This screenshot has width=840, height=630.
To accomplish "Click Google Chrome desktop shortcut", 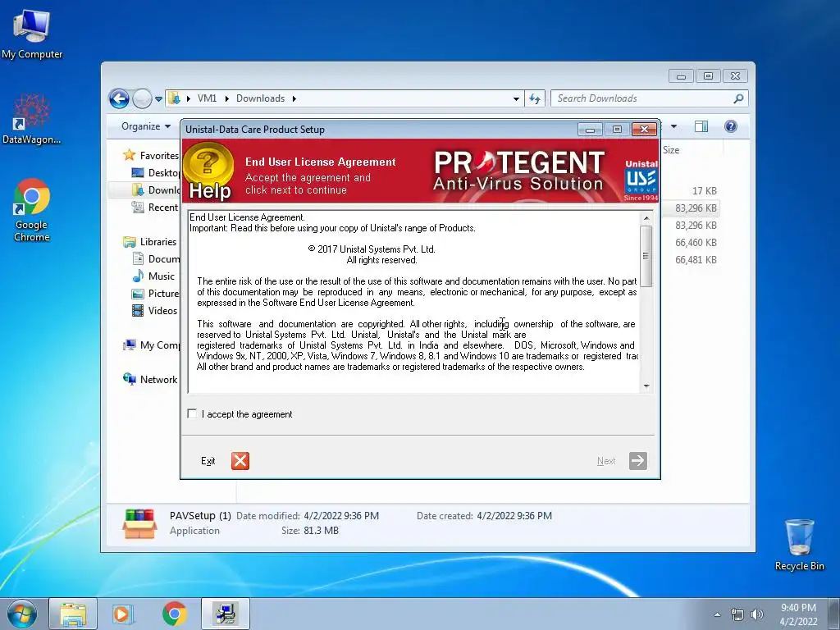I will point(32,210).
